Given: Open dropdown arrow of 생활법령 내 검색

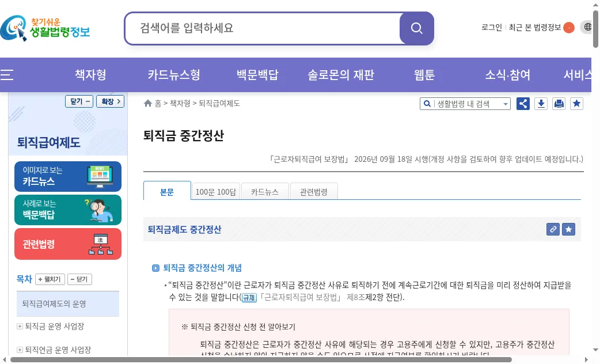Looking at the screenshot, I should click(506, 104).
